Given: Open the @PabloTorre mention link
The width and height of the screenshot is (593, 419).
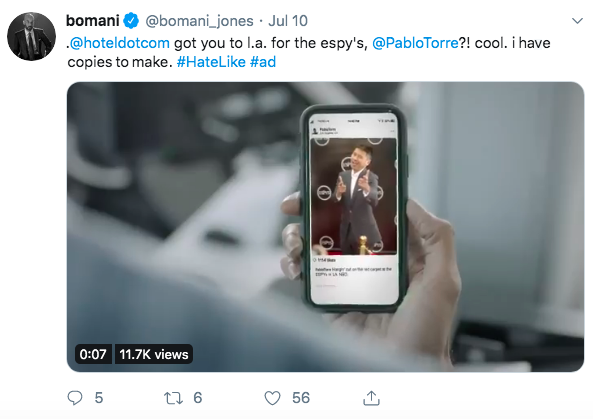Looking at the screenshot, I should coord(415,43).
